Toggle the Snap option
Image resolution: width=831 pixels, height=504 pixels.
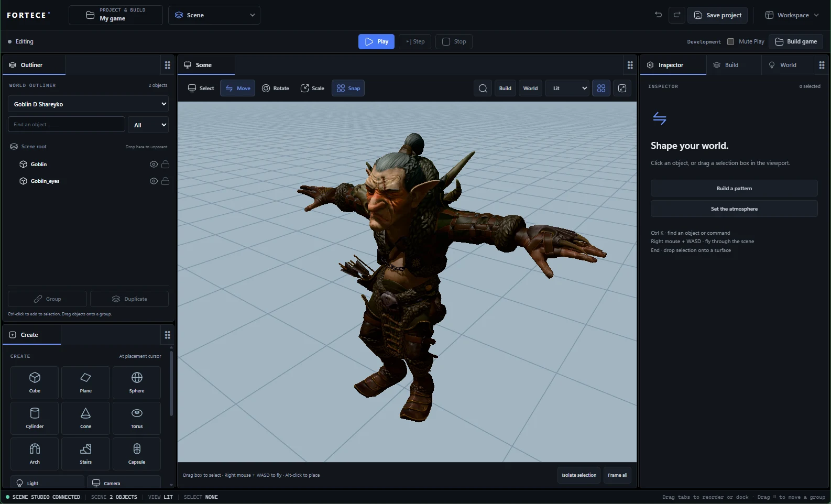(348, 88)
